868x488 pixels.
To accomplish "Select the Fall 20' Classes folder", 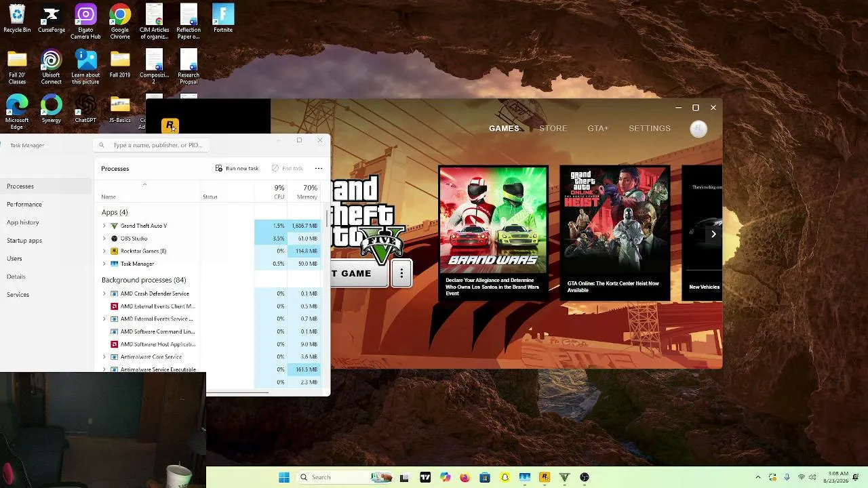I will (x=17, y=67).
